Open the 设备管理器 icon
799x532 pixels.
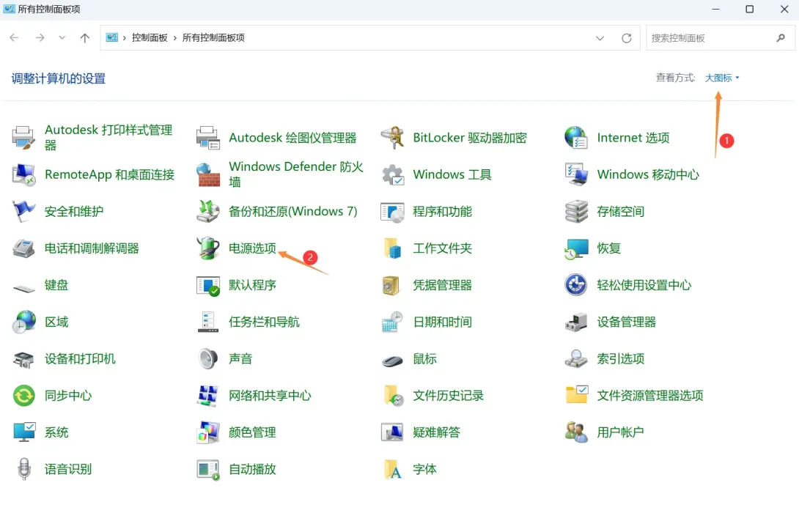[576, 322]
